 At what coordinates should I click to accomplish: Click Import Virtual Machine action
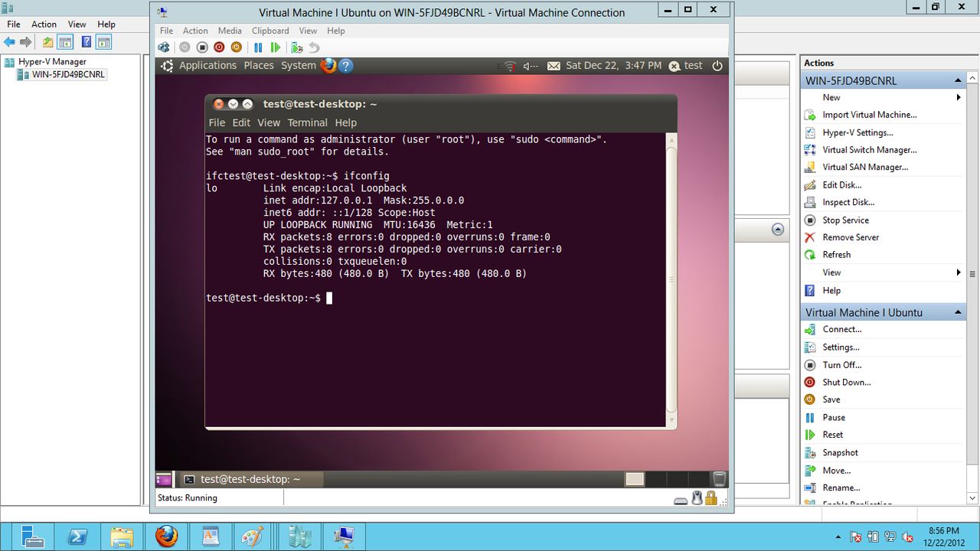point(869,115)
